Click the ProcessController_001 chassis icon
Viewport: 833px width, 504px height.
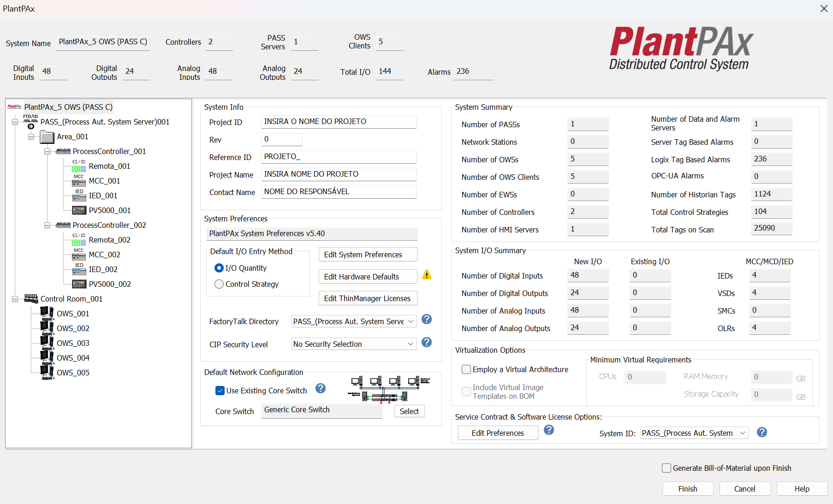click(63, 151)
